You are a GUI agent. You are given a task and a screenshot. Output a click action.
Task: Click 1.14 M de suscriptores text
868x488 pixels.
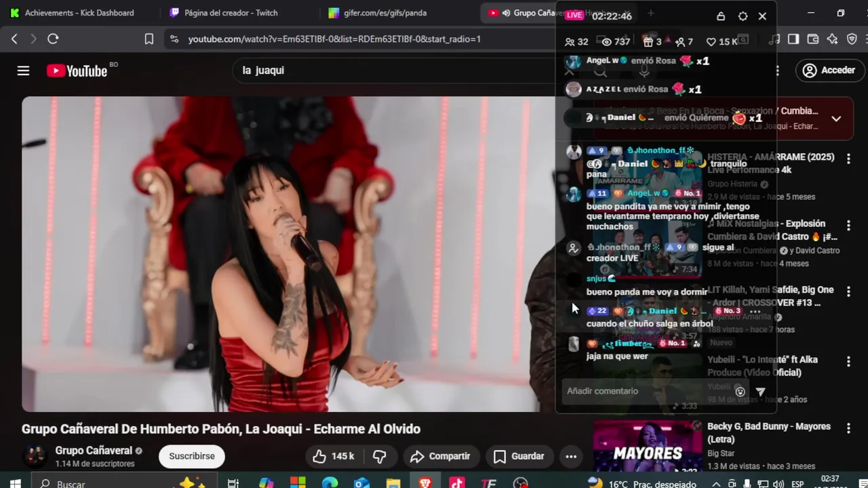[95, 464]
